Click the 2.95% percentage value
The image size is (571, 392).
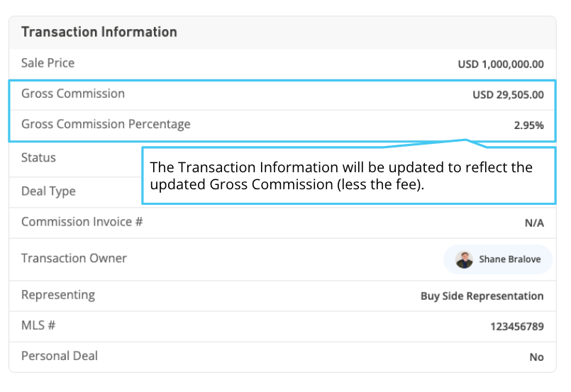pos(528,125)
